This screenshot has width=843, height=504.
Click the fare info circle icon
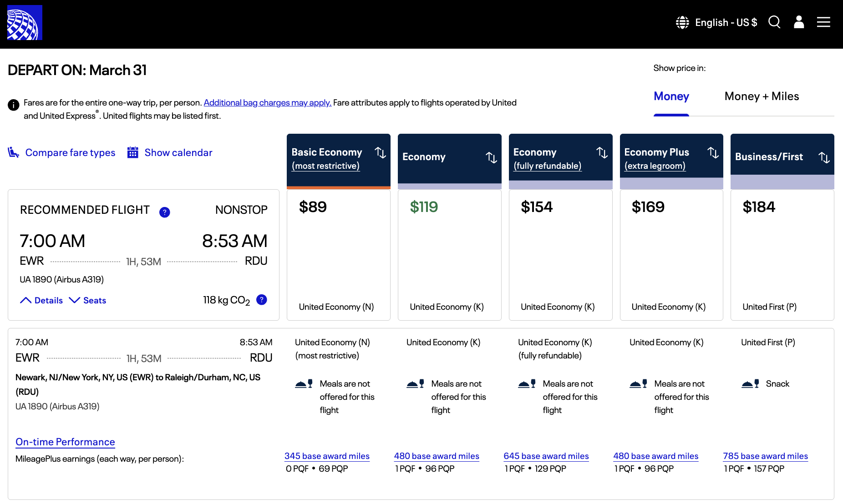[14, 105]
